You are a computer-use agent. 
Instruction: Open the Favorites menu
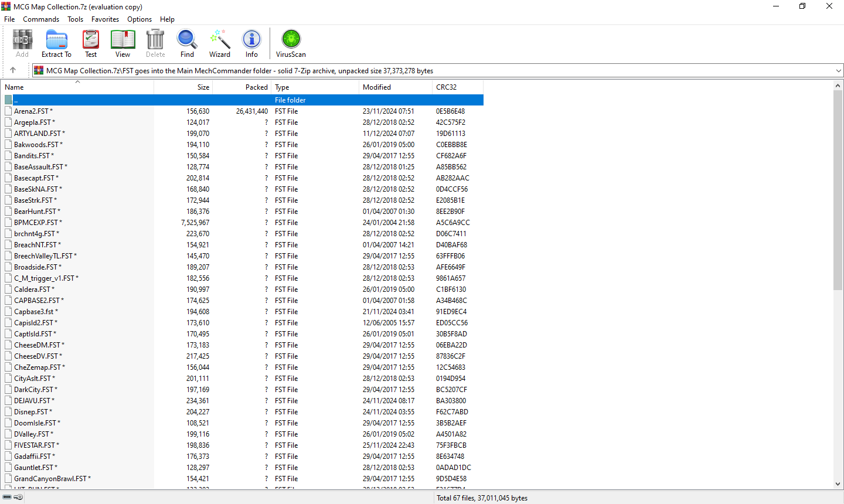point(105,19)
